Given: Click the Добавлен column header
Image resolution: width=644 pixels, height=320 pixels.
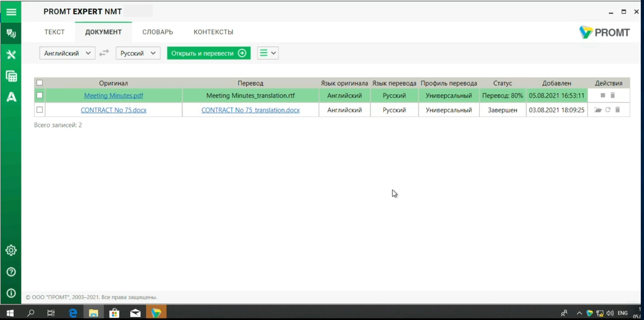Looking at the screenshot, I should click(x=557, y=83).
